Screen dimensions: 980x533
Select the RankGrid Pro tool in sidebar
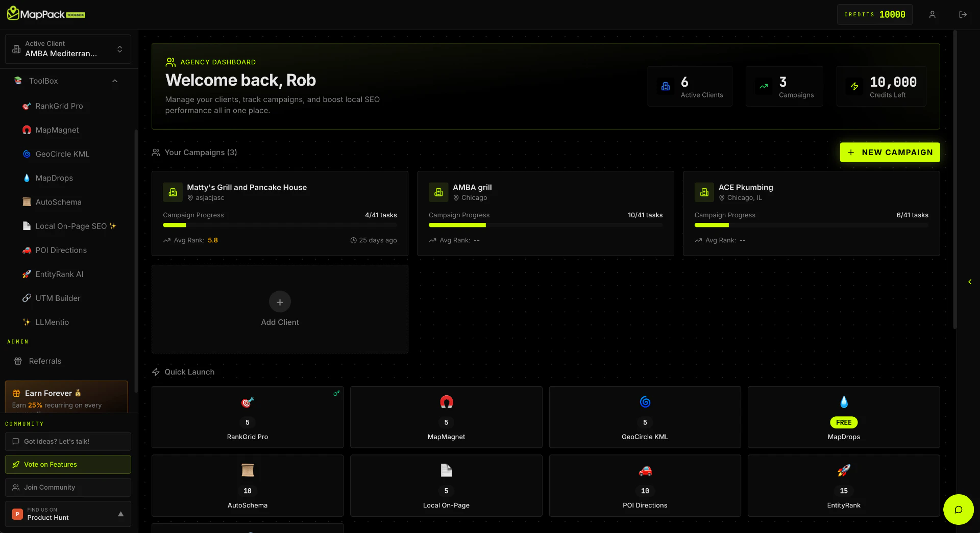pyautogui.click(x=59, y=106)
